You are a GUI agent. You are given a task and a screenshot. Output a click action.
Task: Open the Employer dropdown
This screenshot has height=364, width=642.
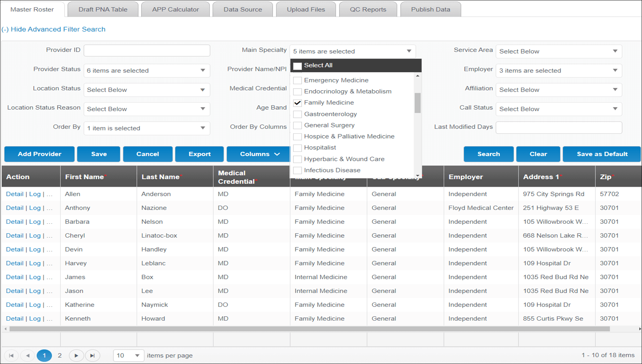(559, 71)
